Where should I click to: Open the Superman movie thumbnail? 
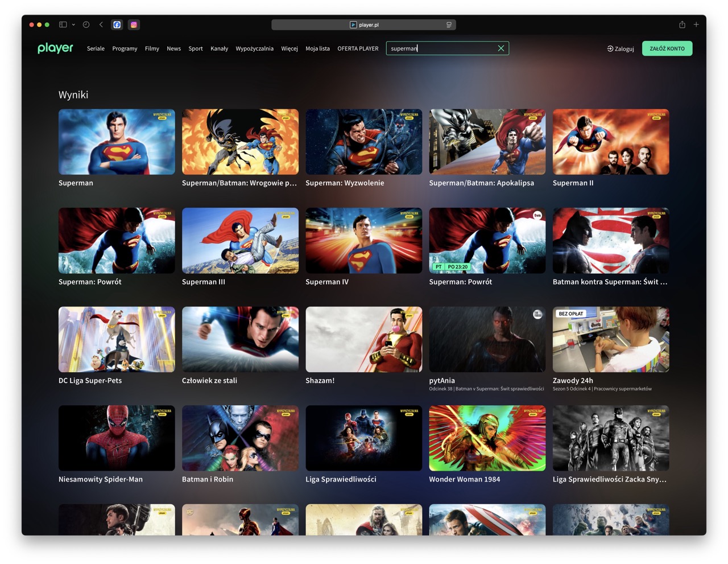(x=117, y=142)
